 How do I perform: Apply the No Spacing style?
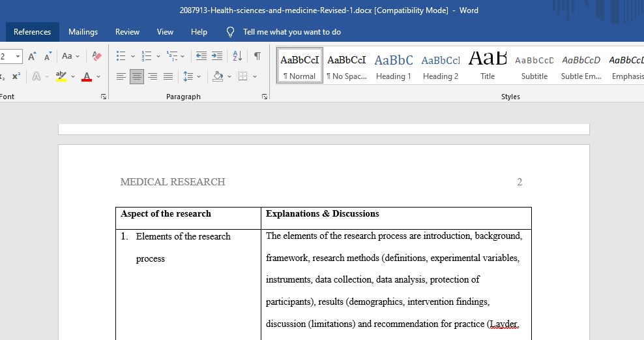point(347,66)
